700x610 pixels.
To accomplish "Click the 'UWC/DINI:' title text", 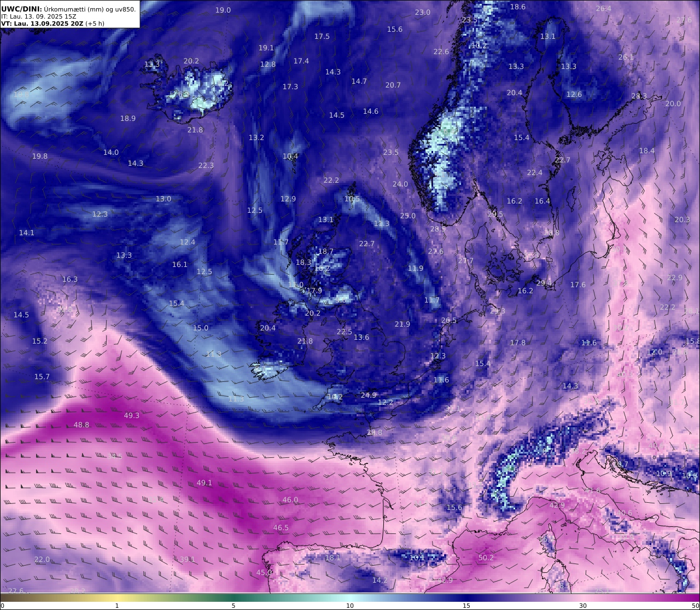I will pos(22,9).
